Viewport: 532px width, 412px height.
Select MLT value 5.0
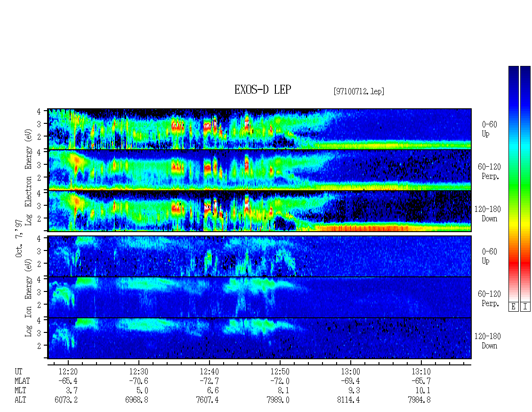pyautogui.click(x=143, y=391)
